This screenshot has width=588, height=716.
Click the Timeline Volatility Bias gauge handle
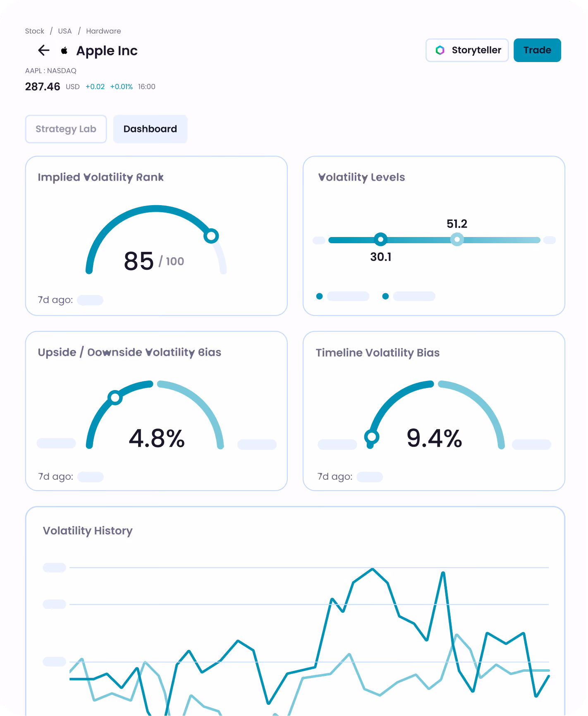tap(372, 436)
